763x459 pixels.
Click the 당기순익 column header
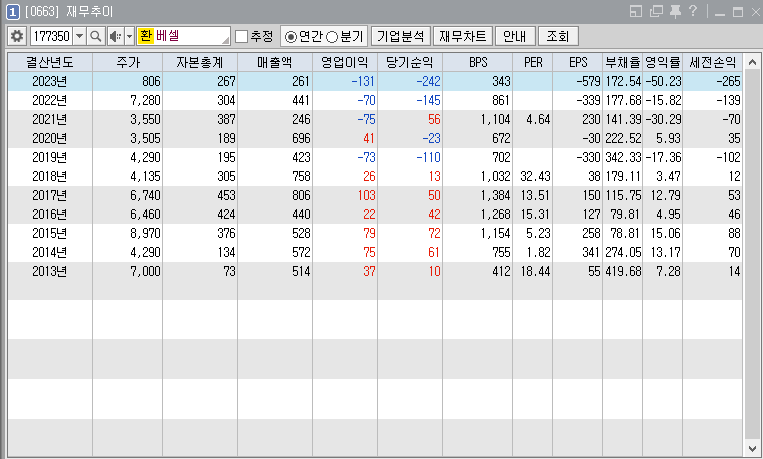(x=410, y=62)
